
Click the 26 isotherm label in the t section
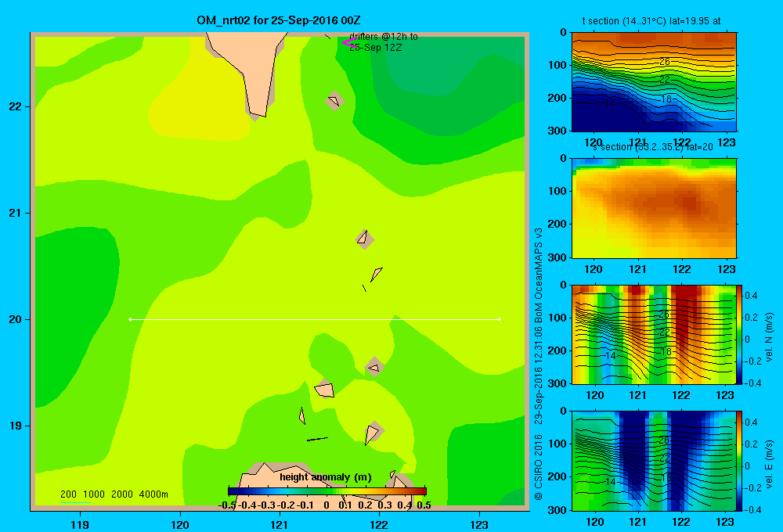pos(664,62)
